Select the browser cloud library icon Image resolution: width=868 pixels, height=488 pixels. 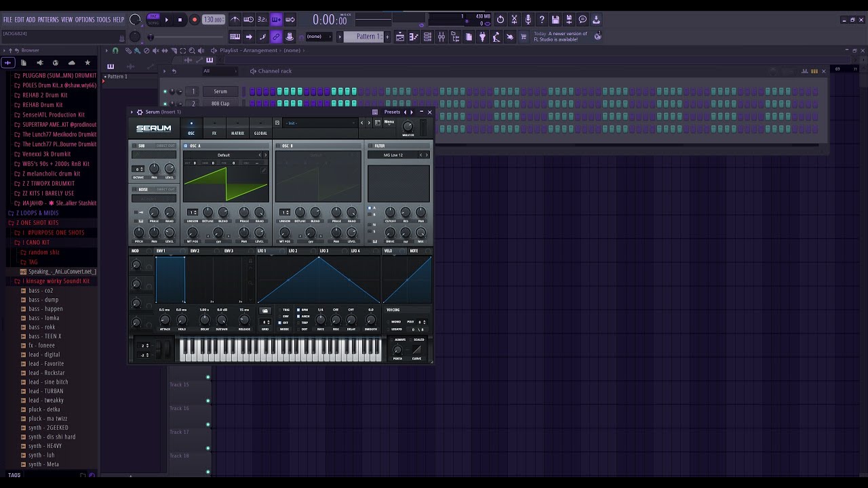71,63
